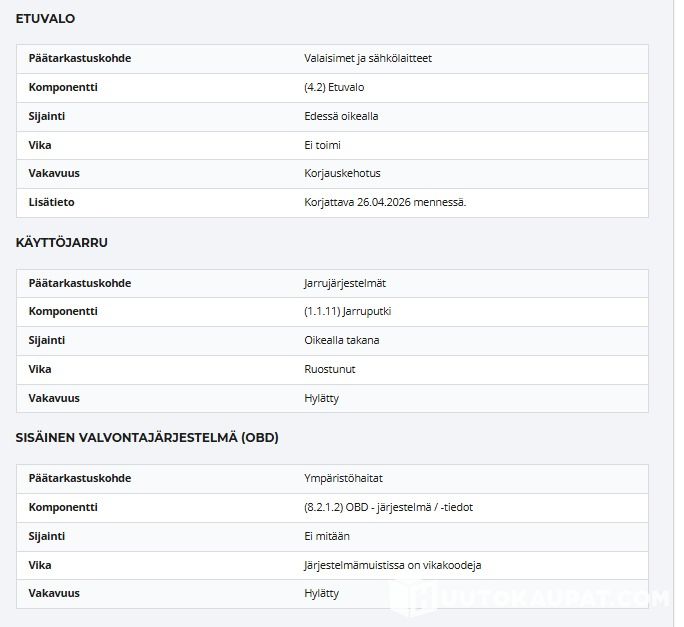Select the 'Edessä oikealla' location text
The width and height of the screenshot is (684, 627).
[x=341, y=116]
